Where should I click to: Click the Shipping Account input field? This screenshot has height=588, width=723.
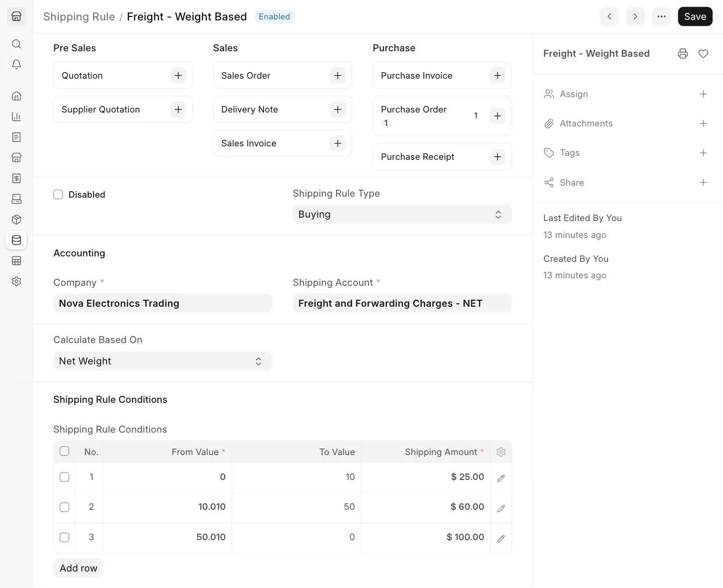[x=402, y=303]
